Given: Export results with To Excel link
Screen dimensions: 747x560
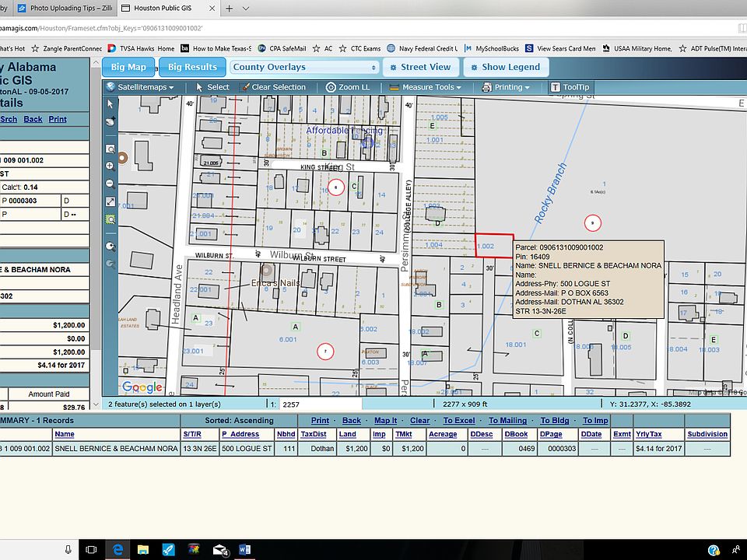Looking at the screenshot, I should click(459, 421).
